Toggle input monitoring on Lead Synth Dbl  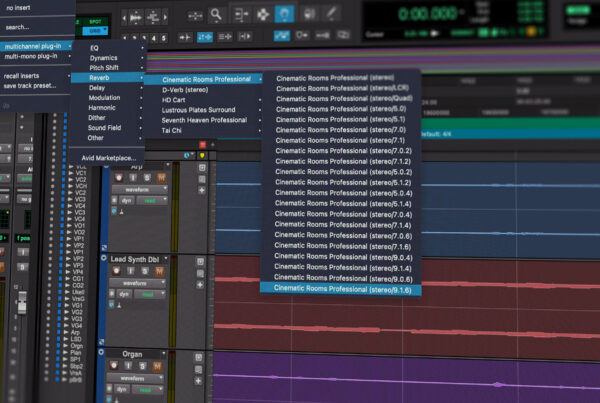[130, 271]
